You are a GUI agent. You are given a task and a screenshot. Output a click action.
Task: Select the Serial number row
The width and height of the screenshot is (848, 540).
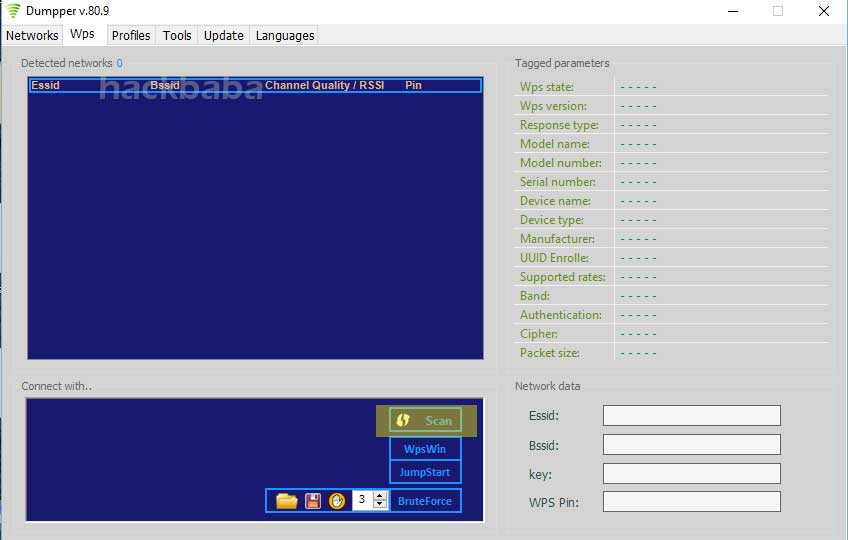click(671, 182)
